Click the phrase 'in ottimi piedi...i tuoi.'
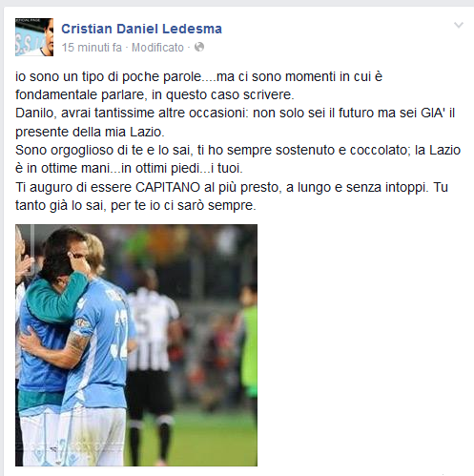This screenshot has width=474, height=476. tap(182, 169)
